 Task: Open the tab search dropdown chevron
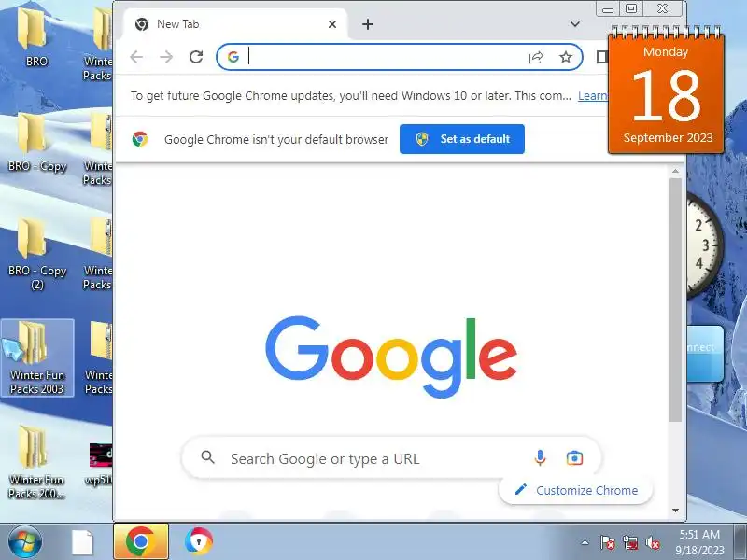pos(575,24)
